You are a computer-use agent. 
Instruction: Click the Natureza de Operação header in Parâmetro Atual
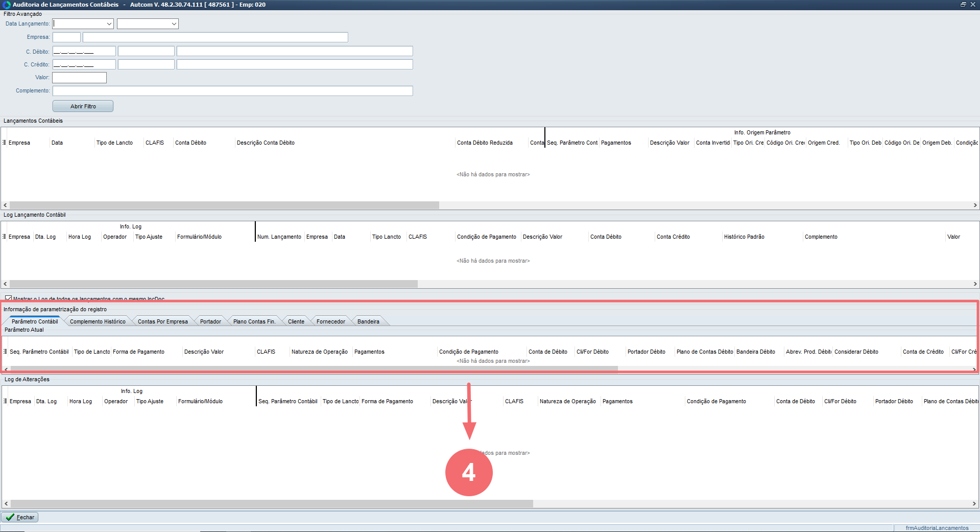320,352
